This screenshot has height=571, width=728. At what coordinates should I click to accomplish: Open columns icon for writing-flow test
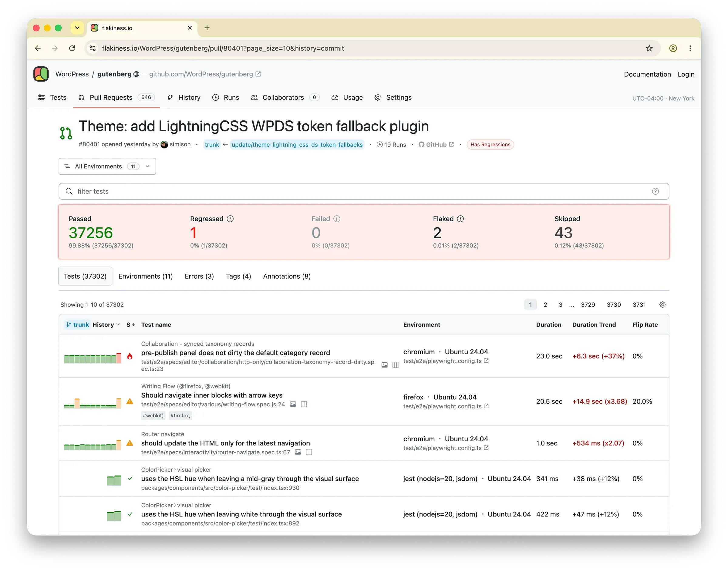point(304,404)
